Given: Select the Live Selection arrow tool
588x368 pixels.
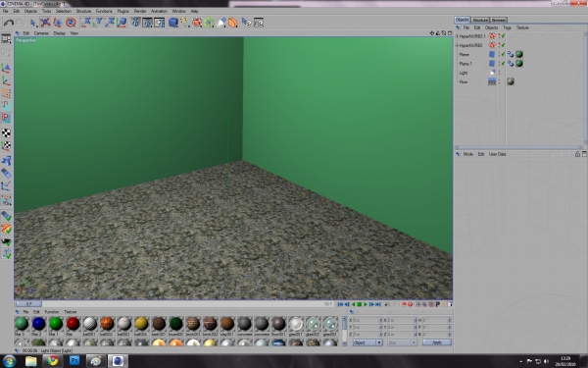Looking at the screenshot, I should 33,23.
